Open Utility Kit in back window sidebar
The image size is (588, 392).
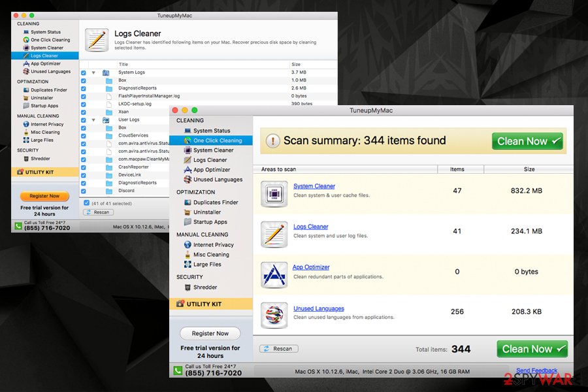pos(45,172)
